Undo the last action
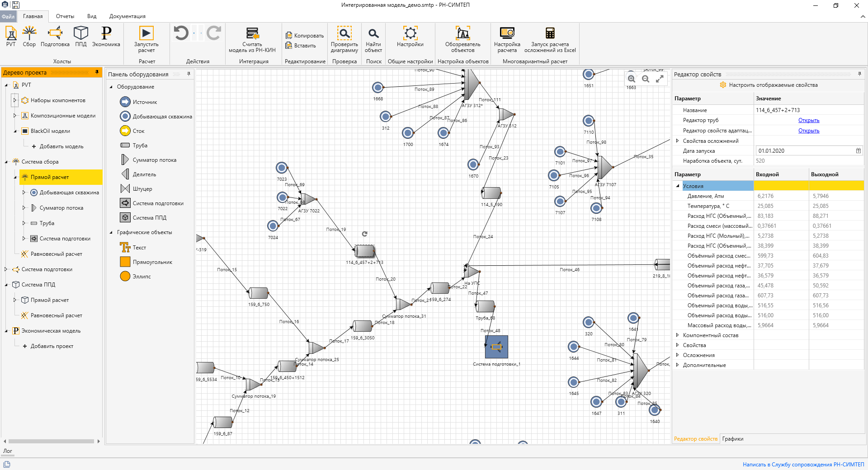Screen dimensions: 868x470 coord(181,33)
